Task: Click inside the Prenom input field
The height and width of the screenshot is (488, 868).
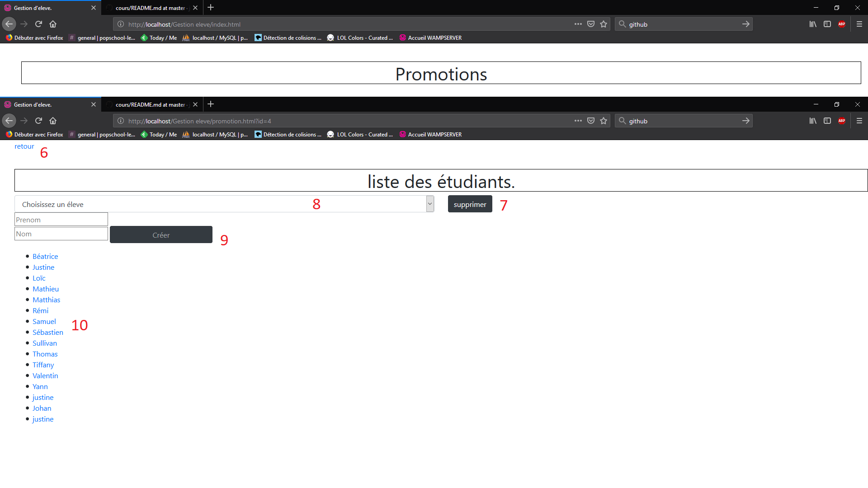Action: pyautogui.click(x=61, y=219)
